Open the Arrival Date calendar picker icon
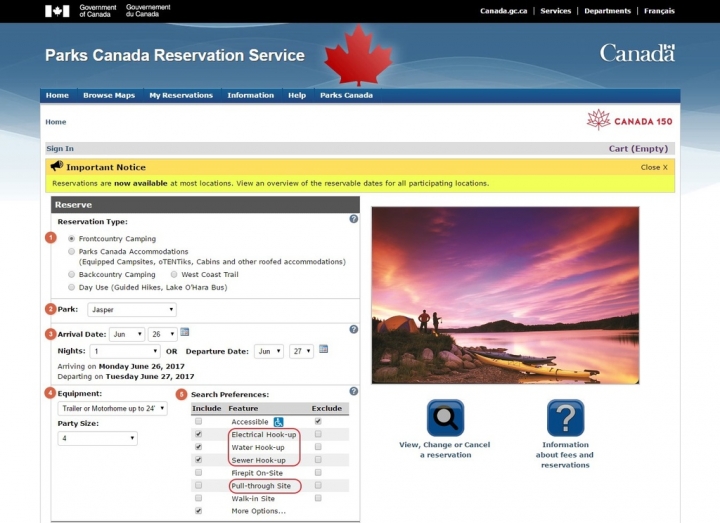 click(185, 332)
